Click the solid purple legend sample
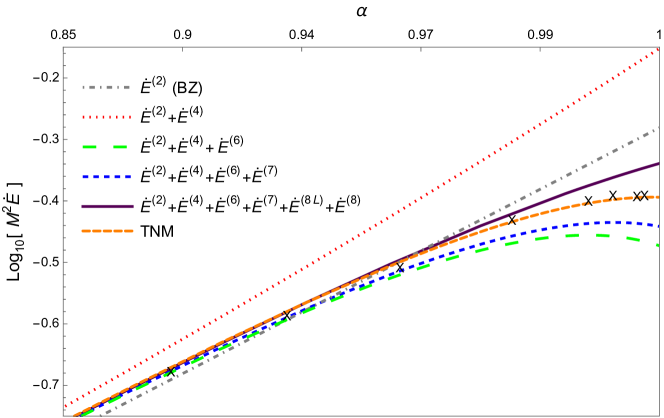Image resolution: width=664 pixels, height=418 pixels. click(x=106, y=206)
